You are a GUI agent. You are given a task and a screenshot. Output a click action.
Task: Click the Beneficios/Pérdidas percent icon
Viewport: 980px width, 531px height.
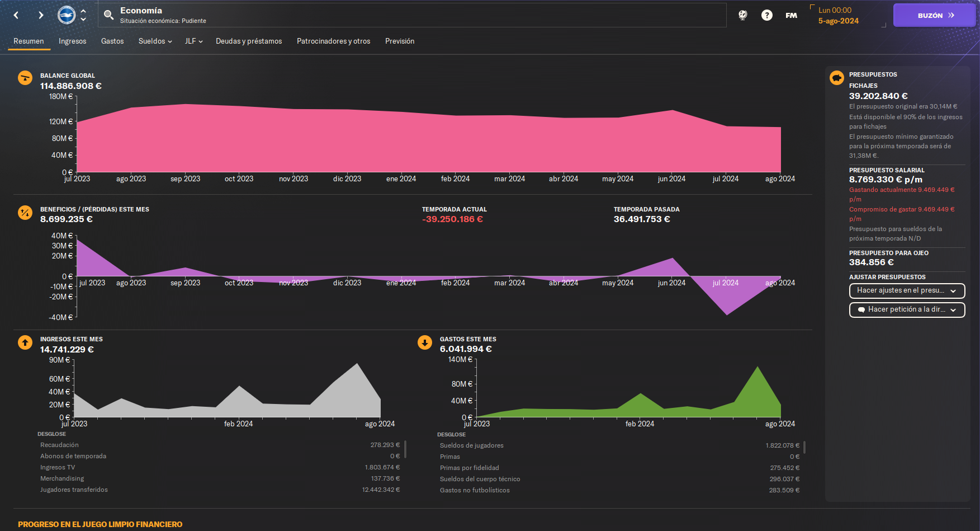(x=25, y=213)
